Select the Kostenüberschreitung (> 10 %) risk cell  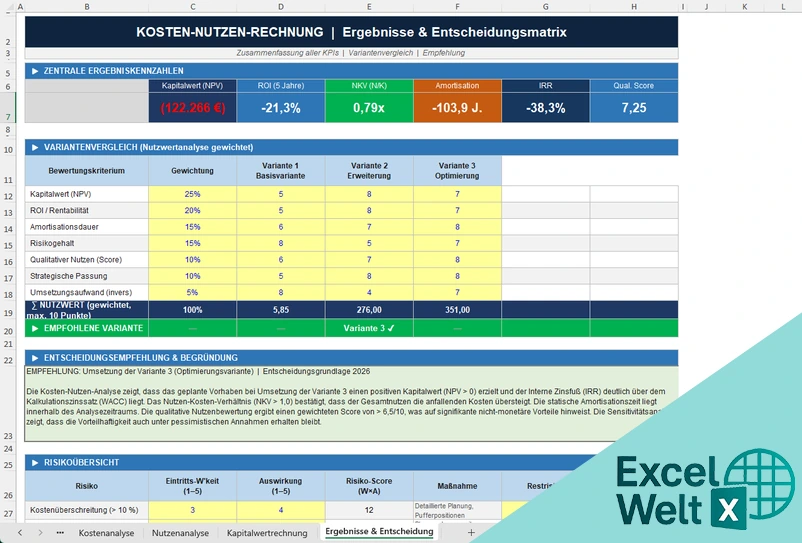coord(87,510)
